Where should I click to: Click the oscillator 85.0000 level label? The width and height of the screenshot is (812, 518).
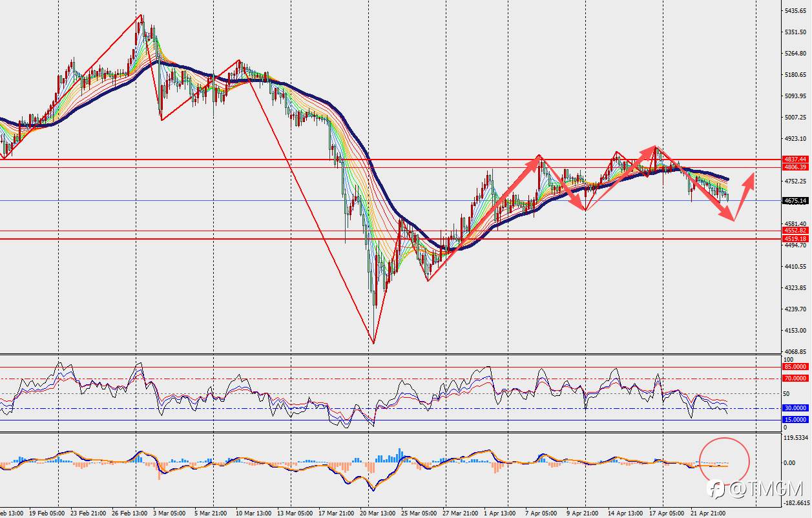point(795,367)
